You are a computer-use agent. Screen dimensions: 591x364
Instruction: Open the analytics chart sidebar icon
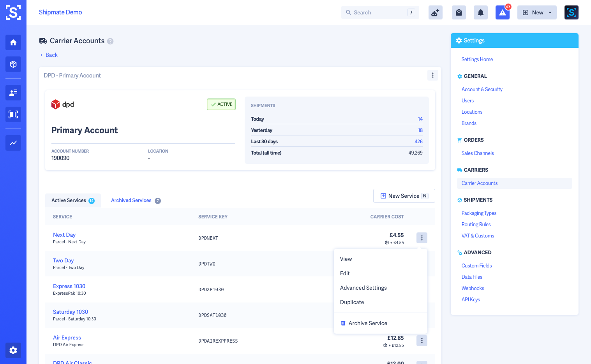click(13, 143)
